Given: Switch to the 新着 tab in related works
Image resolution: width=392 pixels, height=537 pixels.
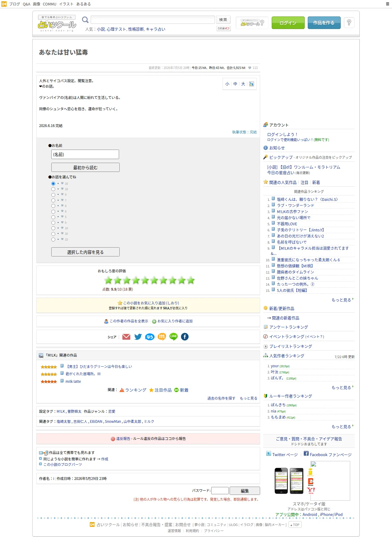Looking at the screenshot, I should 316,182.
